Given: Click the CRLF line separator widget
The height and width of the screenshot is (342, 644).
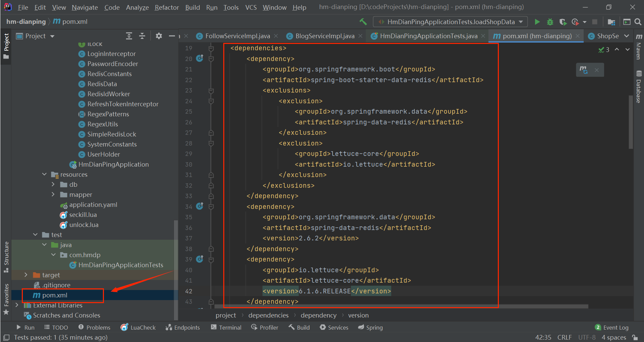Looking at the screenshot, I should coord(565,337).
